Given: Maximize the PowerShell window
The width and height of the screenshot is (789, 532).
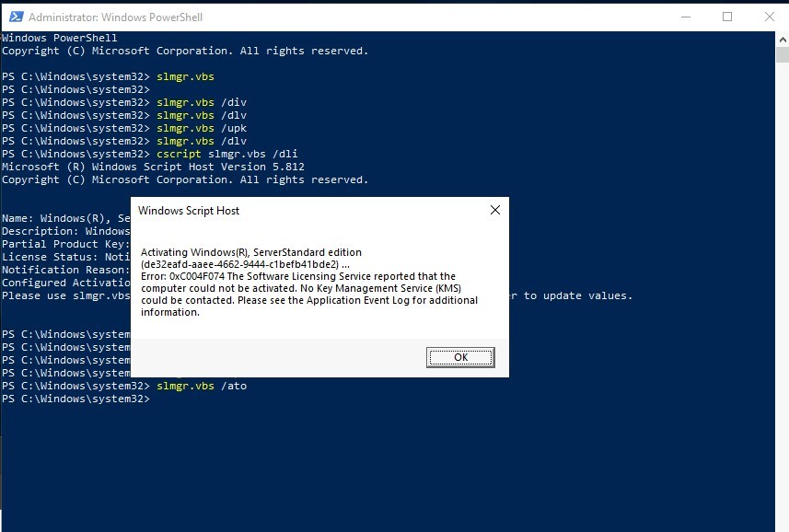Looking at the screenshot, I should pyautogui.click(x=727, y=17).
